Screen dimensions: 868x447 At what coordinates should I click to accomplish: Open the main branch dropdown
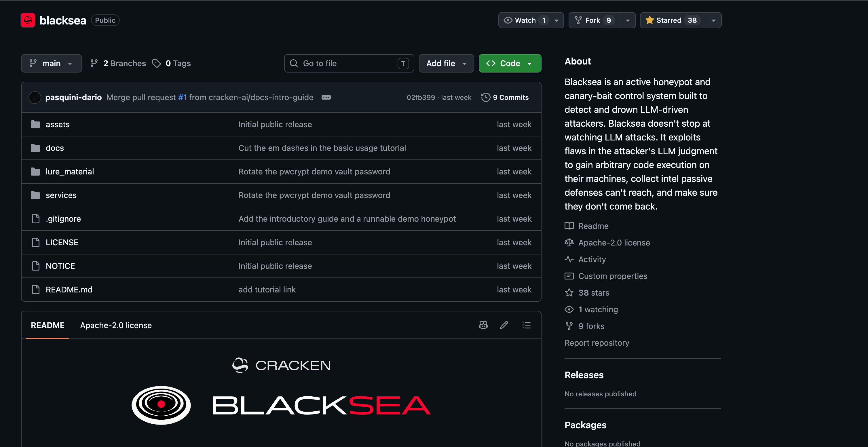[x=51, y=63]
